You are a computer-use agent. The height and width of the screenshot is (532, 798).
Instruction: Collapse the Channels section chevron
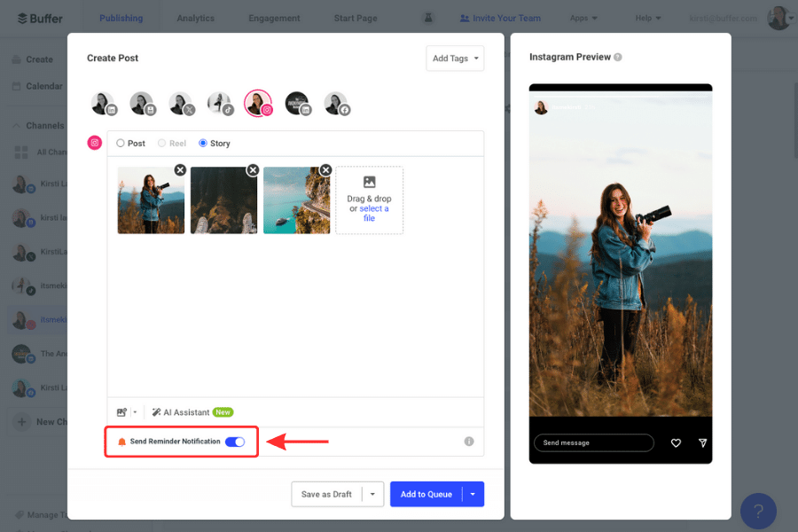[16, 126]
